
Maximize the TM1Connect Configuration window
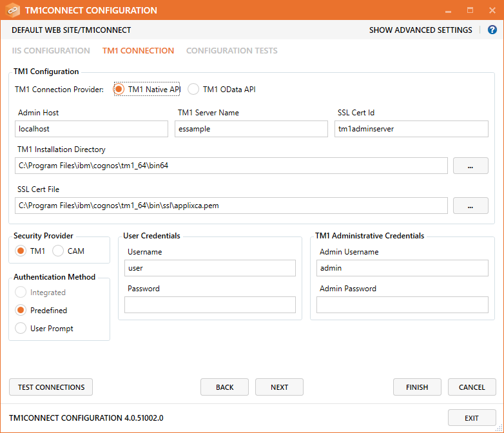click(470, 10)
